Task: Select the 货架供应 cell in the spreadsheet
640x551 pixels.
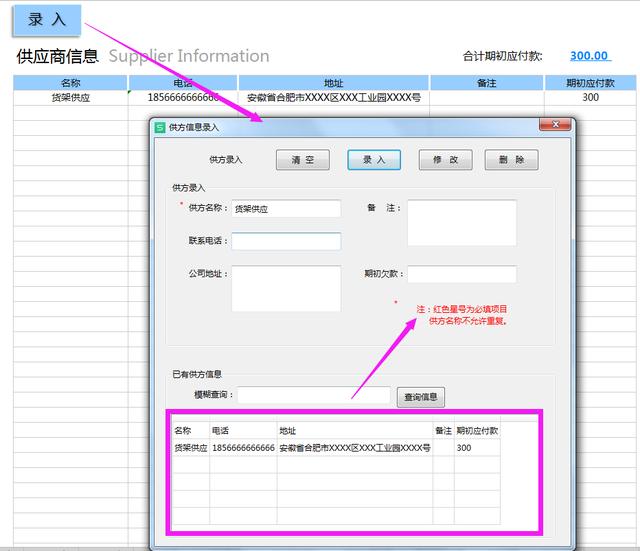Action: click(70, 98)
